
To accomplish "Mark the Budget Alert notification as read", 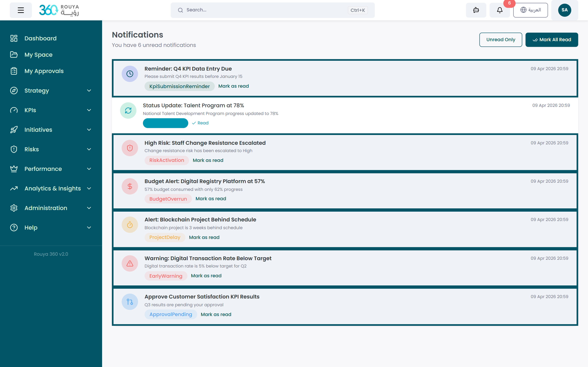I will pyautogui.click(x=210, y=199).
